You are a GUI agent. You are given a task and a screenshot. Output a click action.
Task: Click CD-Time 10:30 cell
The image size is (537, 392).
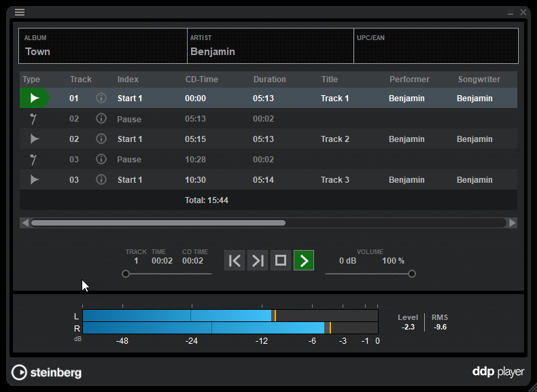[196, 180]
